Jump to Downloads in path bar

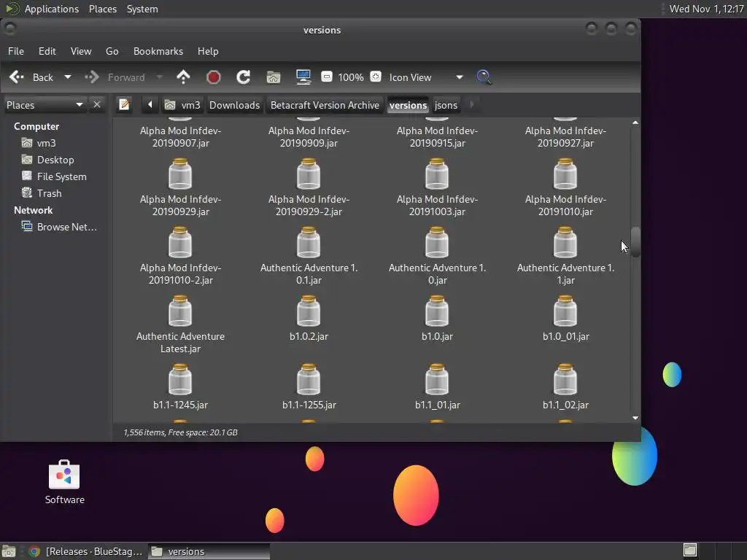click(234, 105)
